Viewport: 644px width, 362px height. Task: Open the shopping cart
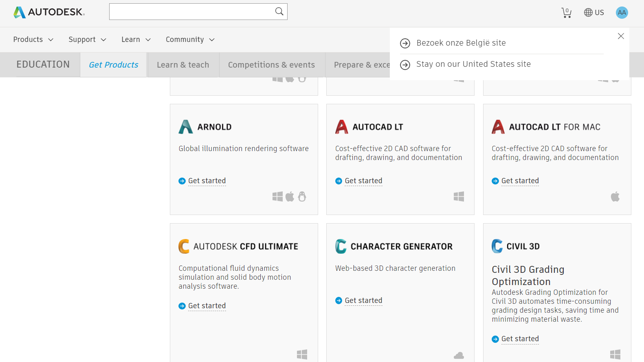566,13
